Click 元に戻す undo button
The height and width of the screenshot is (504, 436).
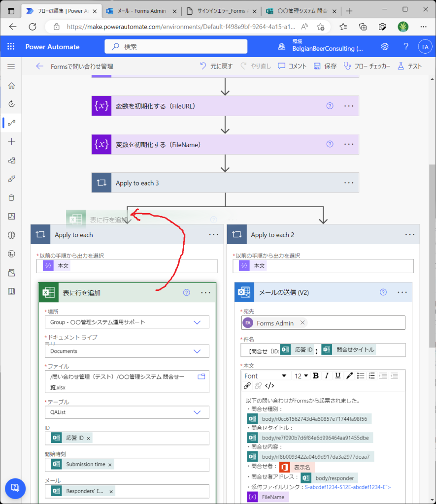pyautogui.click(x=216, y=66)
